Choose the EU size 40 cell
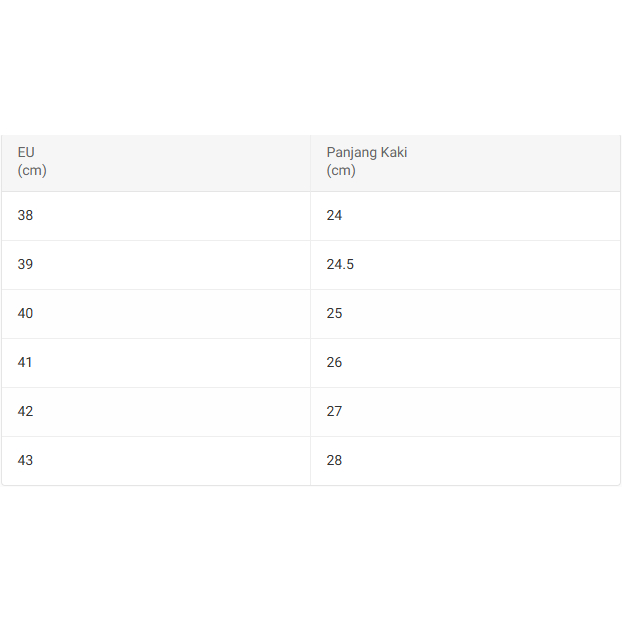The image size is (622, 622). pos(26,314)
